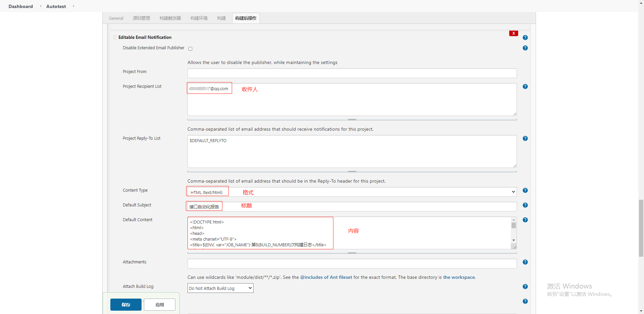
Task: Open help for Project Recipient List
Action: (525, 86)
